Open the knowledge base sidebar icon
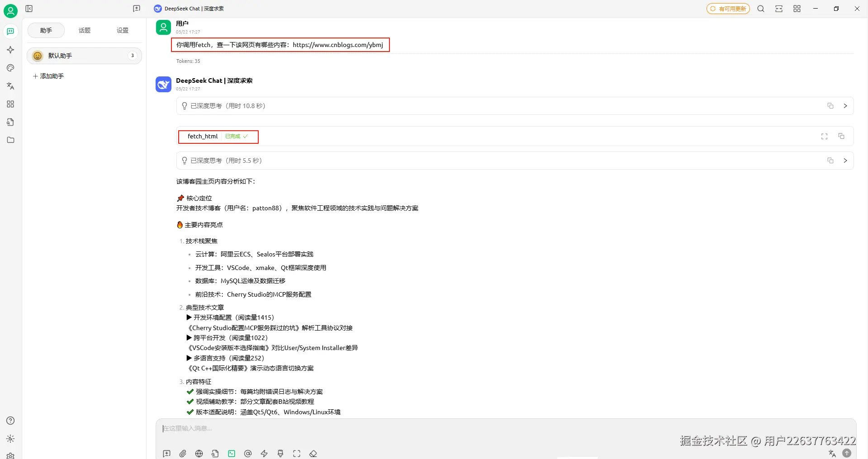 (10, 122)
